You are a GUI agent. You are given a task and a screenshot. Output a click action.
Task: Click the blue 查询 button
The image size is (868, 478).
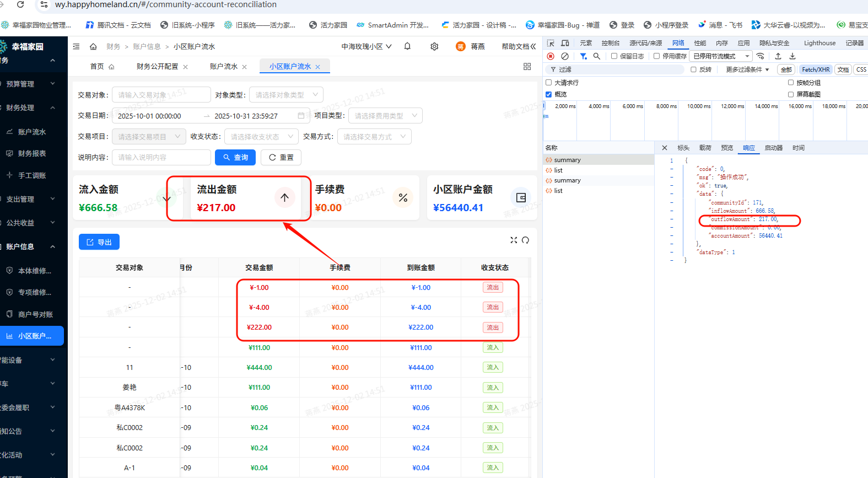[235, 157]
